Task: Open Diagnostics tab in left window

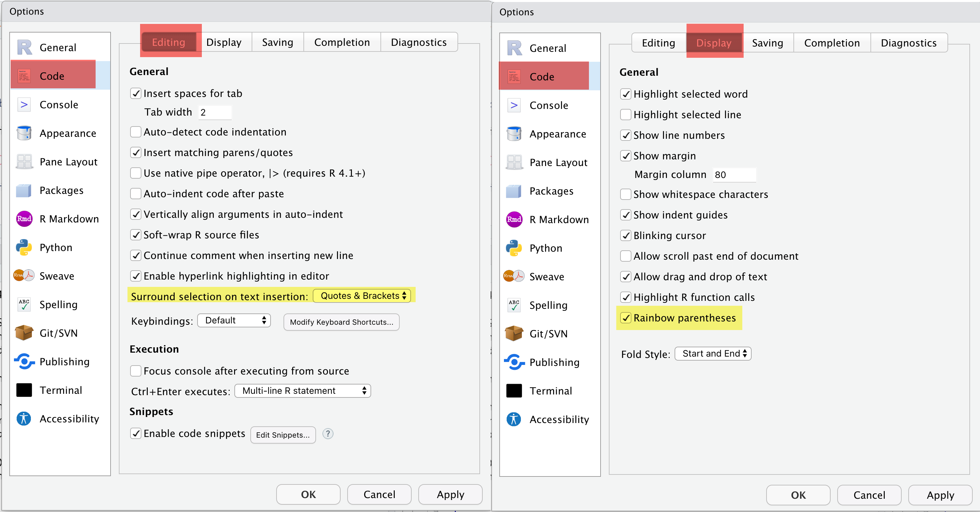Action: [x=419, y=42]
